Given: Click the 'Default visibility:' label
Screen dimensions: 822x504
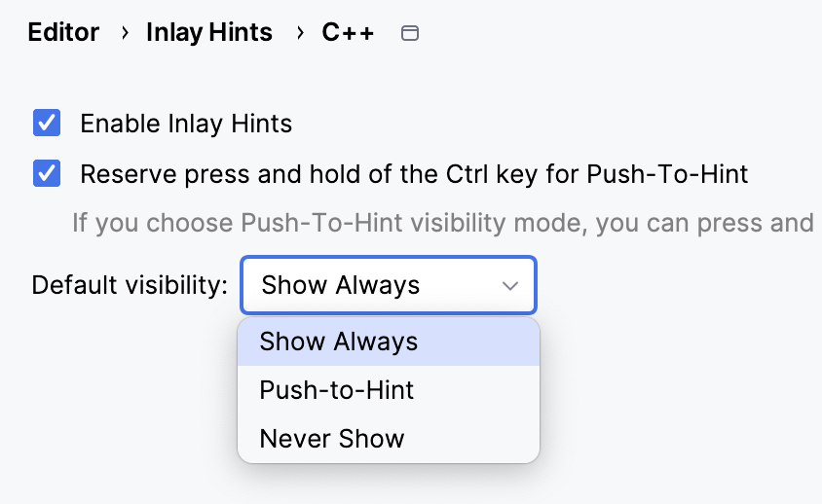Looking at the screenshot, I should tap(130, 285).
